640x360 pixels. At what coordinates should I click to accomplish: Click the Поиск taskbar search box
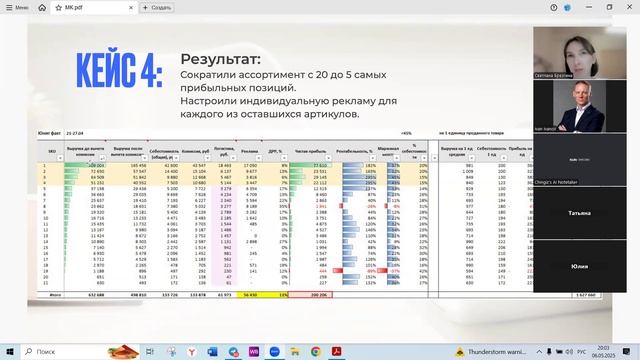(x=80, y=351)
